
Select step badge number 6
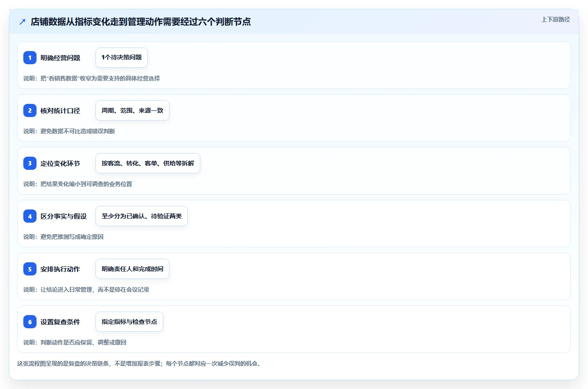point(30,322)
